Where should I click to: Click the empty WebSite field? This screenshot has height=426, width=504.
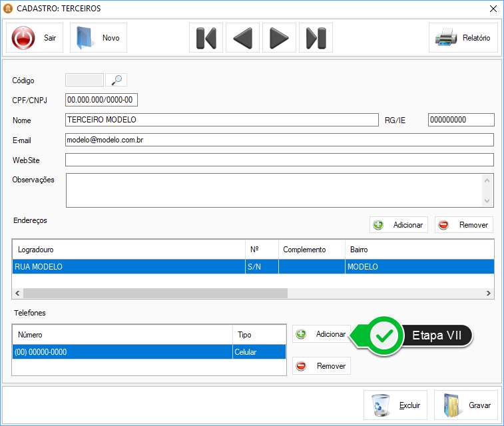280,160
